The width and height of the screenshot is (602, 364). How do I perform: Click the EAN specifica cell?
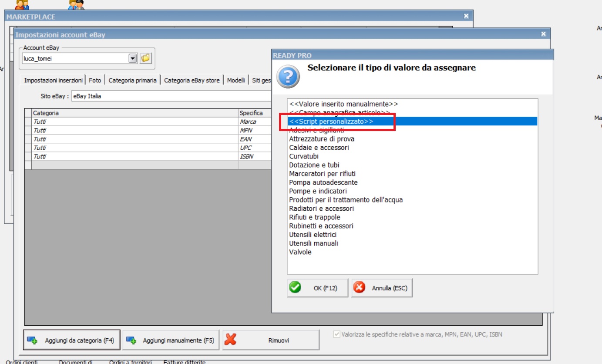pos(255,139)
